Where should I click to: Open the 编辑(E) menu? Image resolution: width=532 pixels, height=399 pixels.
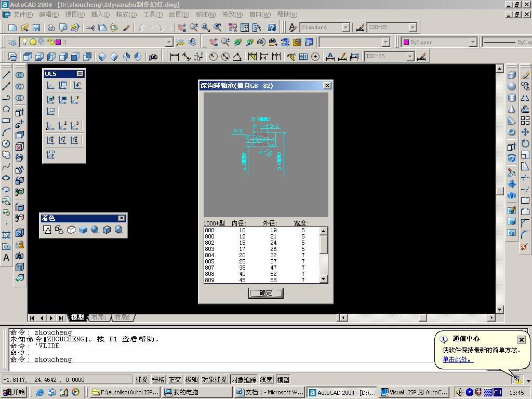click(x=49, y=15)
